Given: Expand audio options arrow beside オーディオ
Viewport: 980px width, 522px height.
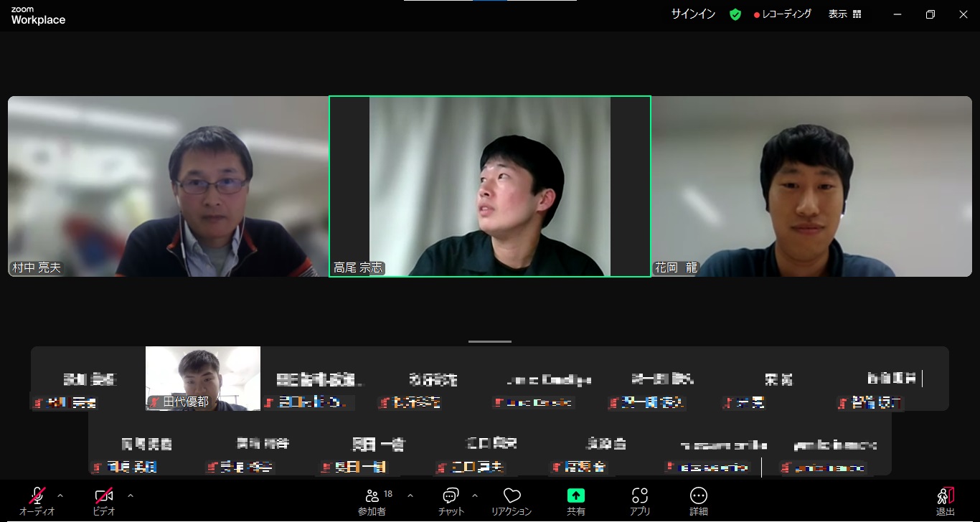Looking at the screenshot, I should click(60, 495).
